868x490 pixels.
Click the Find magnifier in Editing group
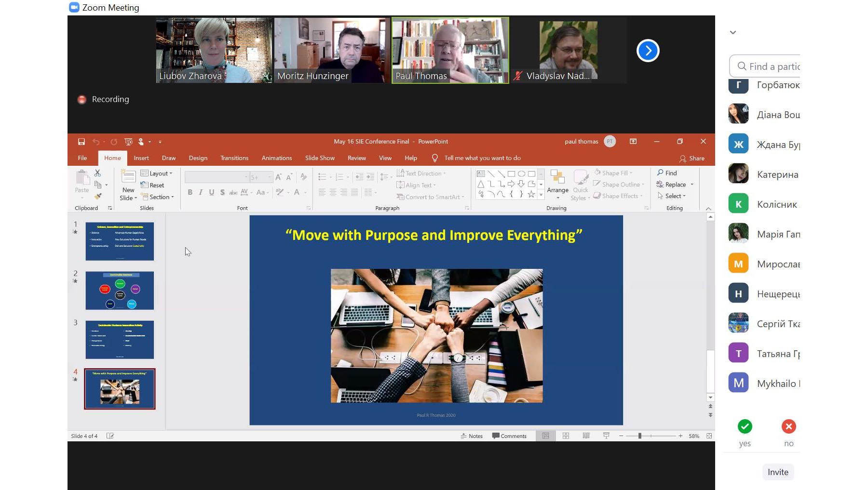(x=660, y=172)
